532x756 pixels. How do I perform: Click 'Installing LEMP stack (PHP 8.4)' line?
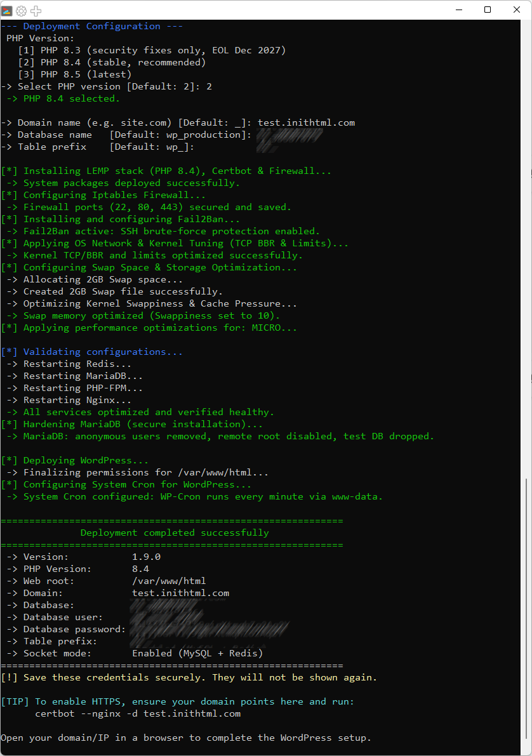click(x=166, y=171)
